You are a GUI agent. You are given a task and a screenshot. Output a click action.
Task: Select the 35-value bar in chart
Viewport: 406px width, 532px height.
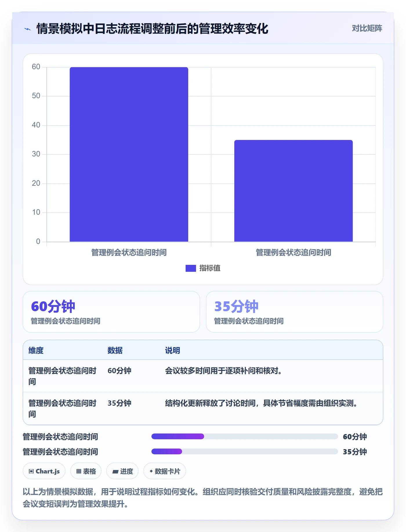click(293, 191)
